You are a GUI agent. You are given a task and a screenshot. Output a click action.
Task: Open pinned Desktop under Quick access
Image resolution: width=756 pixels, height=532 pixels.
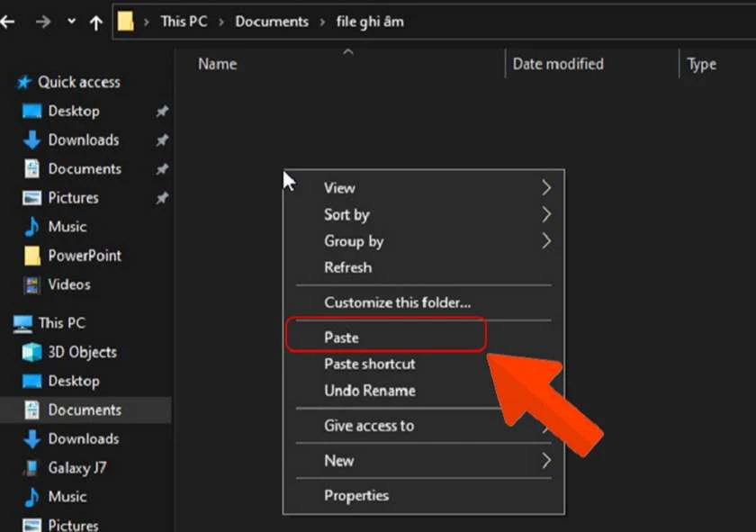[74, 111]
